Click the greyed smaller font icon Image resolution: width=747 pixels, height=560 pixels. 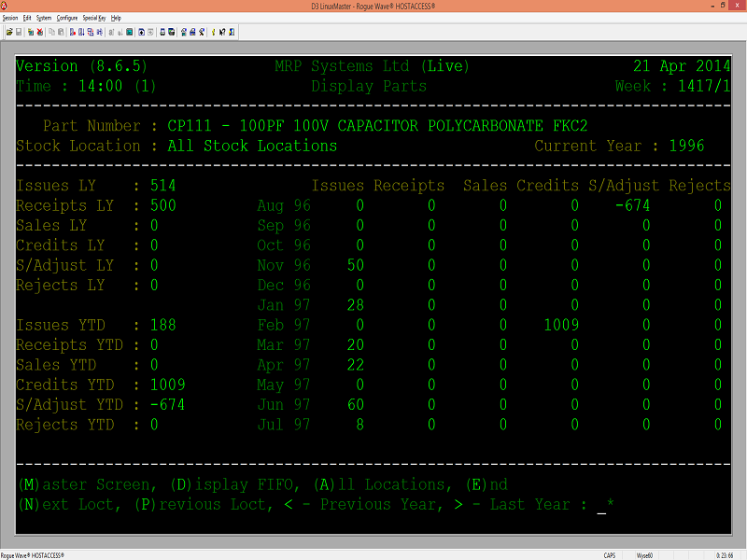tap(120, 32)
